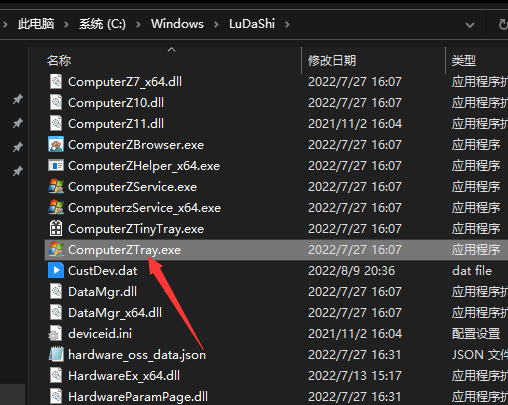Sort files by 修改日期 column header

click(332, 61)
